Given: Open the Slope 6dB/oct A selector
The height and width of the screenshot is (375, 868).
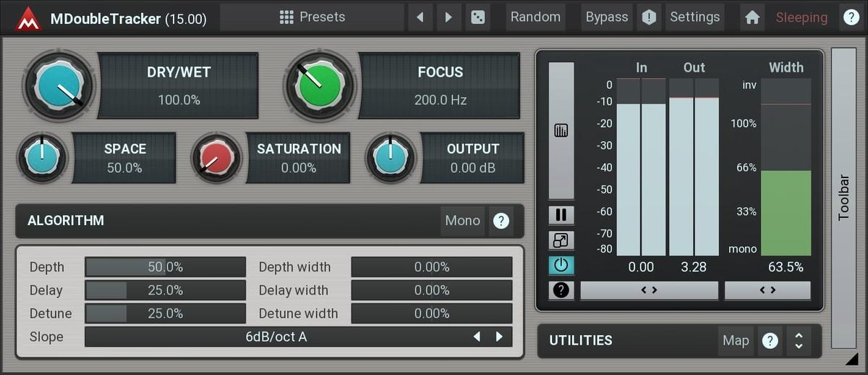Looking at the screenshot, I should pyautogui.click(x=276, y=337).
